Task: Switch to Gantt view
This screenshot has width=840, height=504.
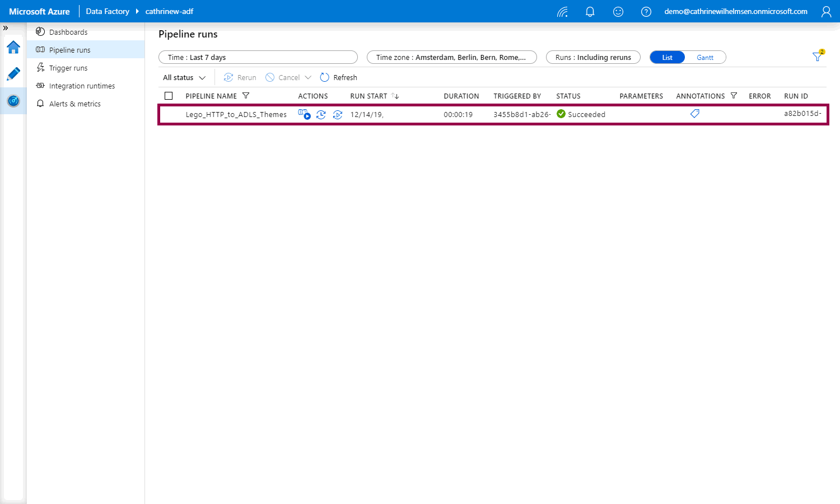Action: 705,58
